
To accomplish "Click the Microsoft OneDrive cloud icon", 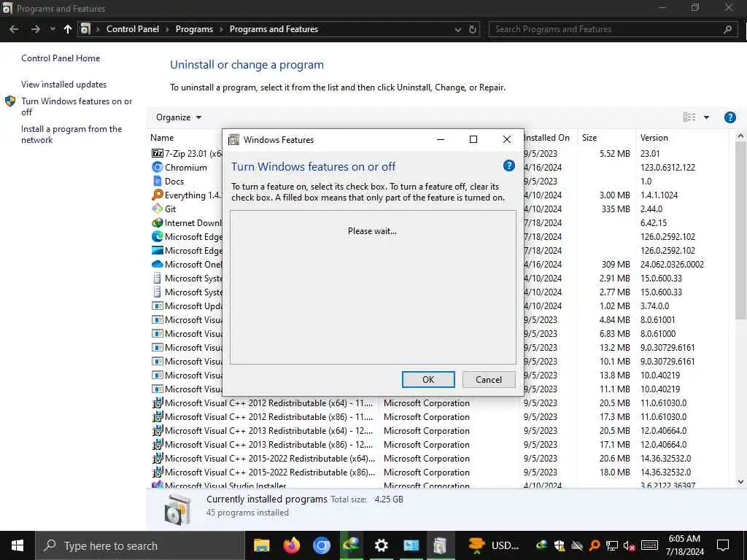I will [158, 264].
